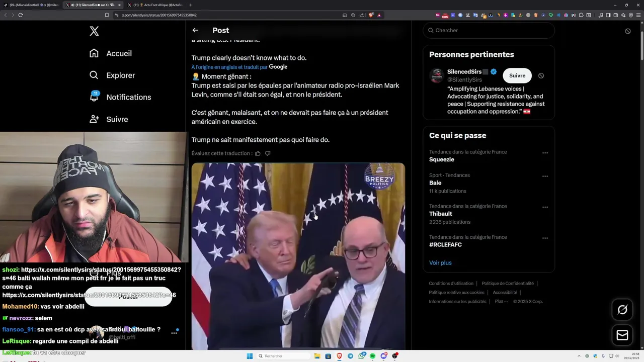Viewport: 644px width, 362px height.
Task: Open Politique relative aux cookies link
Action: 456,293
